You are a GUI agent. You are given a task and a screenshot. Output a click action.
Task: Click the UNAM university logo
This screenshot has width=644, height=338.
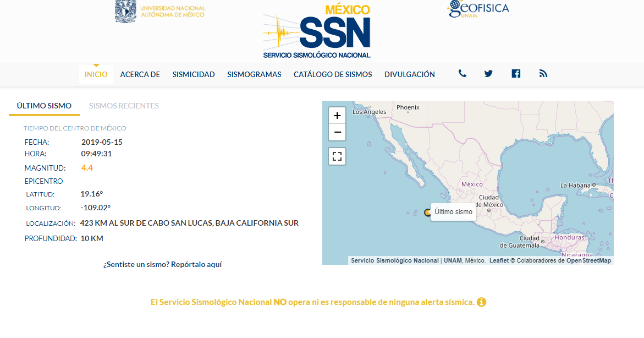160,12
